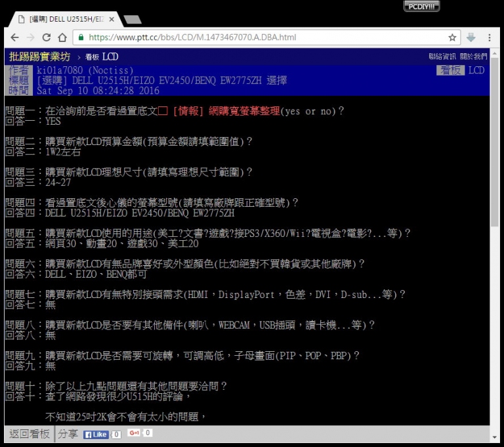Click 問題七 line about HDMI DisplayPort
Viewport: 504px width, 447px height.
click(x=205, y=294)
